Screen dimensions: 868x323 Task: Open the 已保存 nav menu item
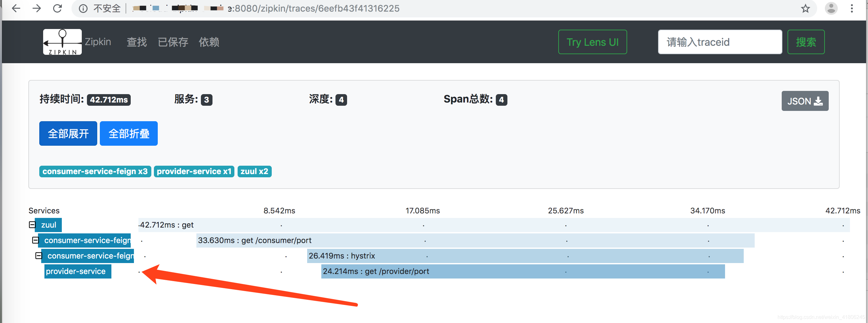173,42
